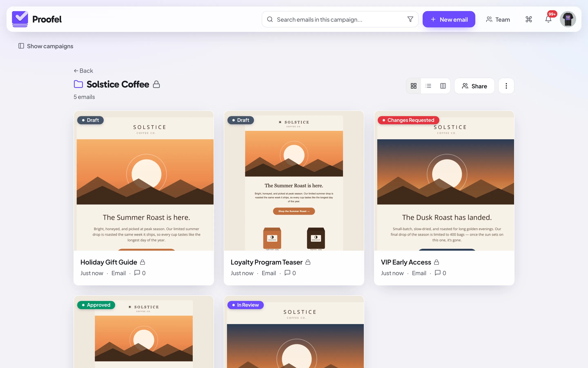Click Draft status badge on Holiday Gift Guide

90,120
